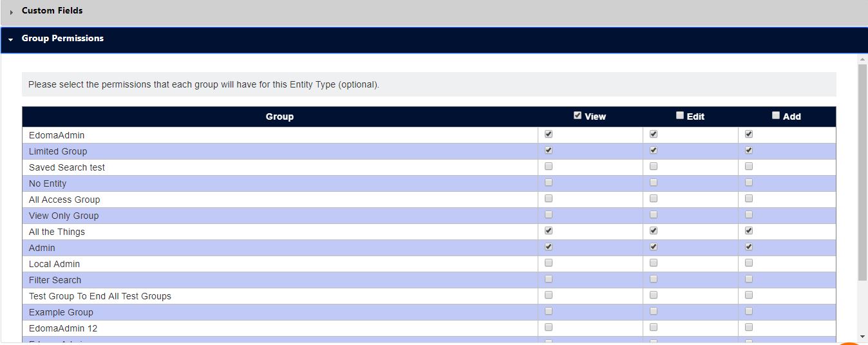Uncheck Edit permission for Limited Group
Screen dimensions: 868x345
[654, 151]
